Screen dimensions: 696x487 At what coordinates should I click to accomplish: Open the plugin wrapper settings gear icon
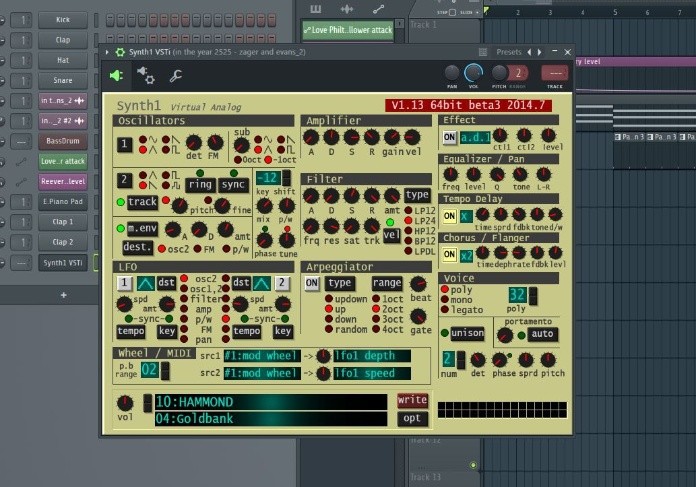146,75
